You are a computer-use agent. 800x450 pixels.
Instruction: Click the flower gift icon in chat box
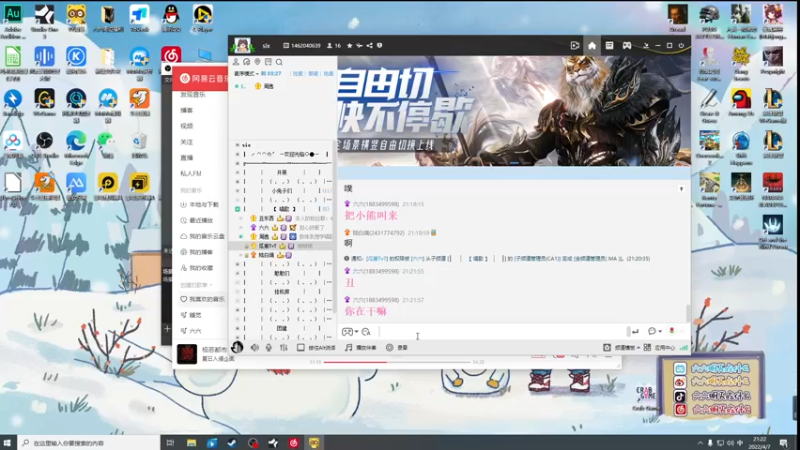[671, 331]
